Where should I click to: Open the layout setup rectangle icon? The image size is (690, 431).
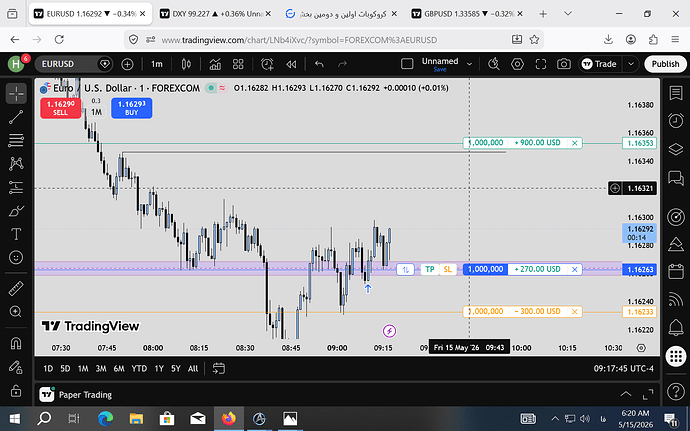click(407, 64)
